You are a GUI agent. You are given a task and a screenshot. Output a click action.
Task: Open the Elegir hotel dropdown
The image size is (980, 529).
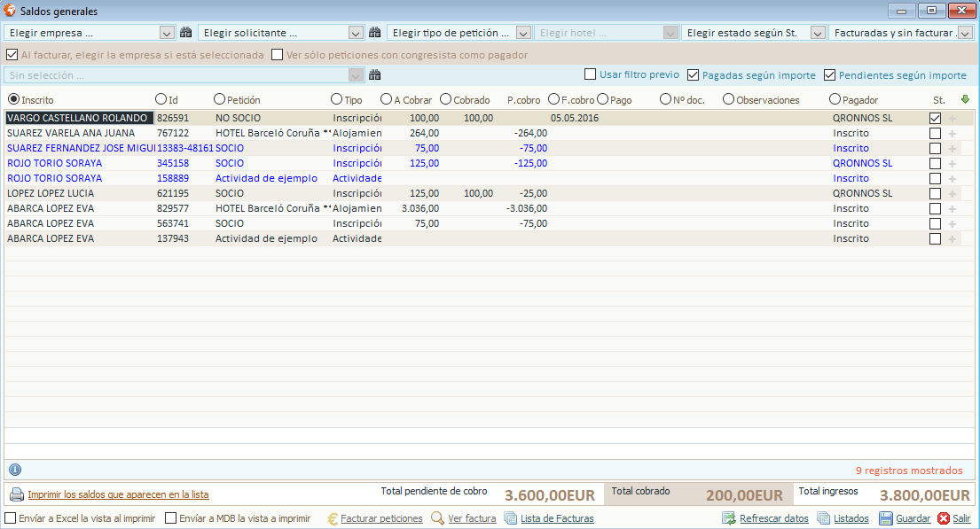click(670, 33)
